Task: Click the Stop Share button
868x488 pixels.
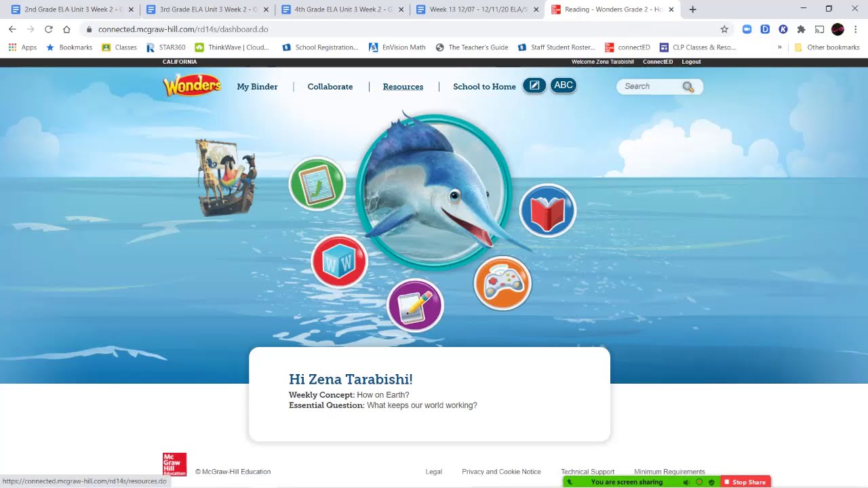Action: click(x=745, y=482)
